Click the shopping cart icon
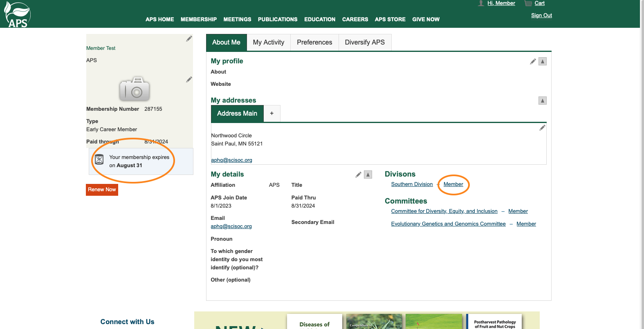Viewport: 644px width, 329px height. [x=528, y=3]
